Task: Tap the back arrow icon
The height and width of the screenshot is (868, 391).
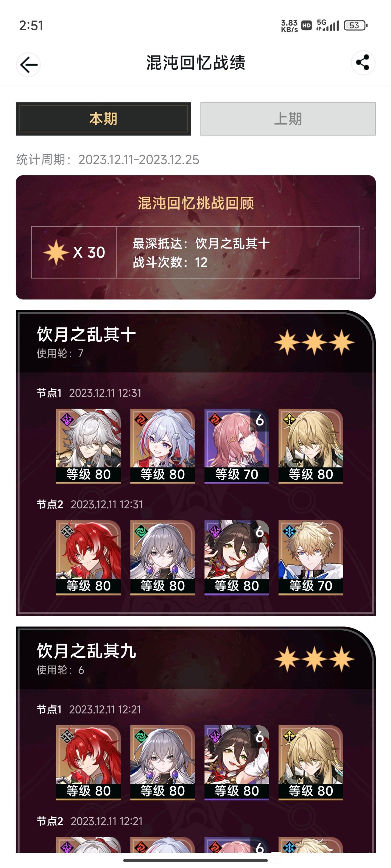Action: pyautogui.click(x=28, y=65)
